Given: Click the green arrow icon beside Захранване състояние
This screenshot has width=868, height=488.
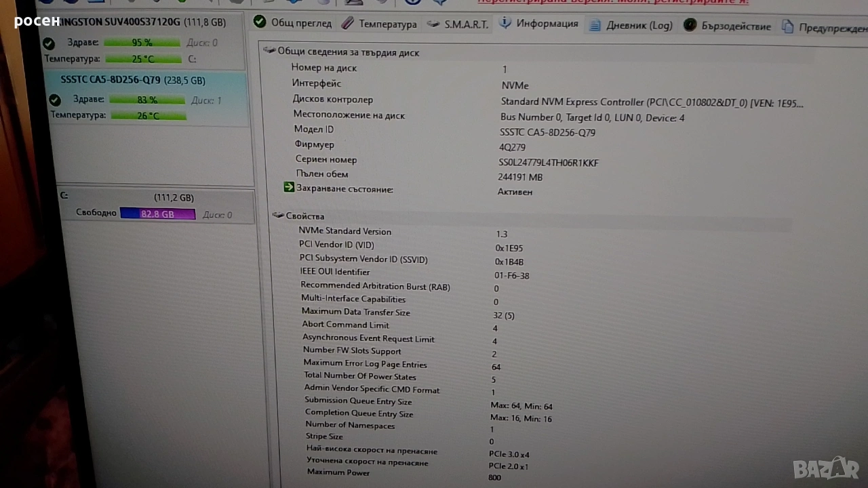Looking at the screenshot, I should 289,188.
